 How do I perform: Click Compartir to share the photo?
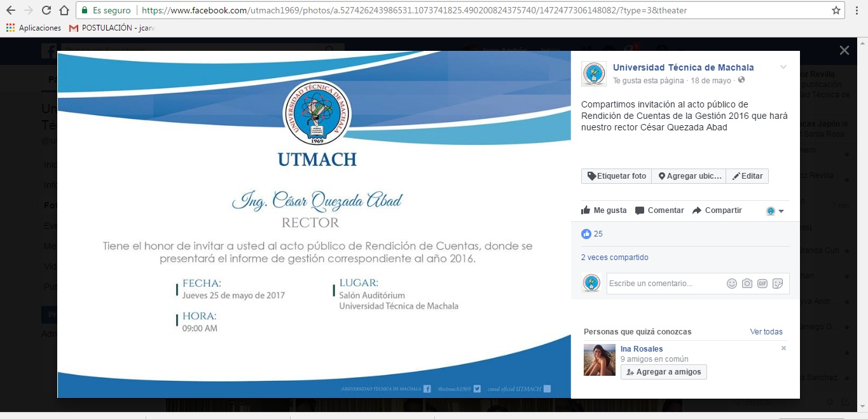(x=717, y=210)
